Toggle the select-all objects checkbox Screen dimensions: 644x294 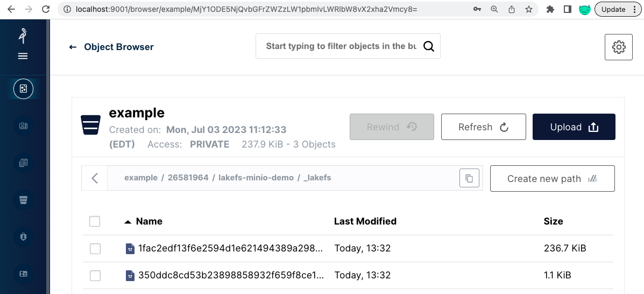click(95, 221)
